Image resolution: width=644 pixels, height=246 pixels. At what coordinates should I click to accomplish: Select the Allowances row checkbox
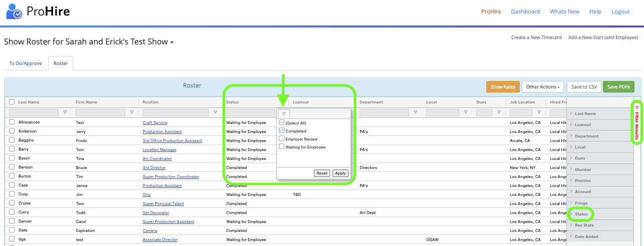pyautogui.click(x=12, y=122)
